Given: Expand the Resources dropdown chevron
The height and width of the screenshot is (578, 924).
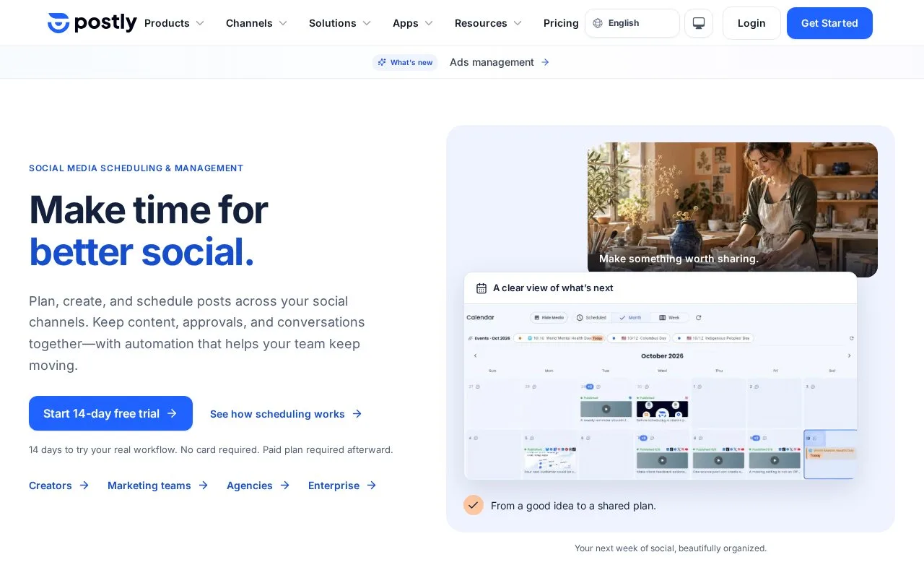Looking at the screenshot, I should (518, 23).
